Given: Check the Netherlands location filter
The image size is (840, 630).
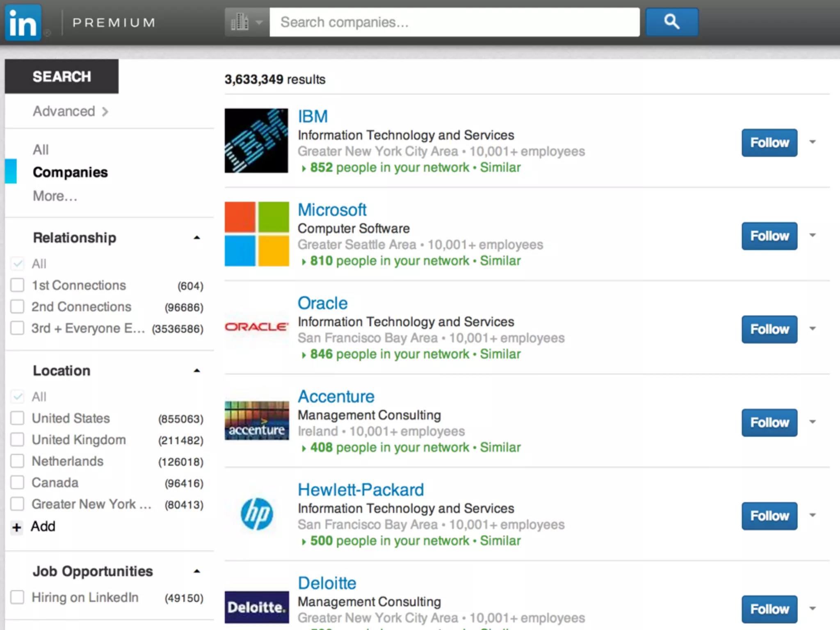Looking at the screenshot, I should (17, 461).
